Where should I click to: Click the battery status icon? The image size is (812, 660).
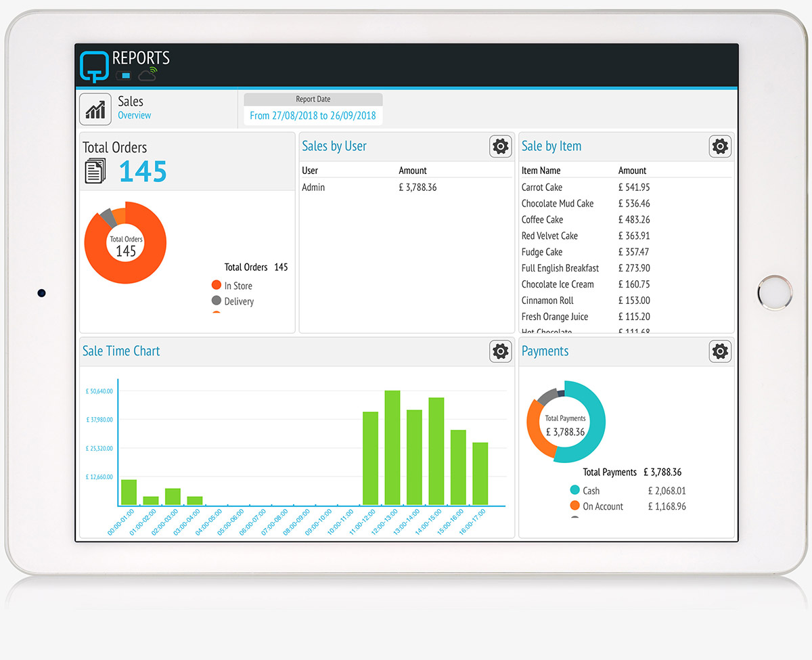[x=124, y=75]
